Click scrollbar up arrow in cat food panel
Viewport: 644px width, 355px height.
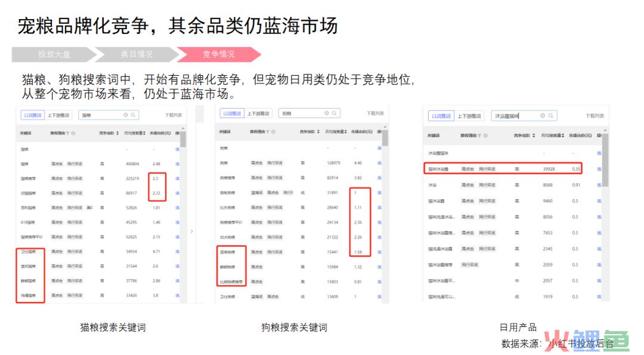[183, 129]
